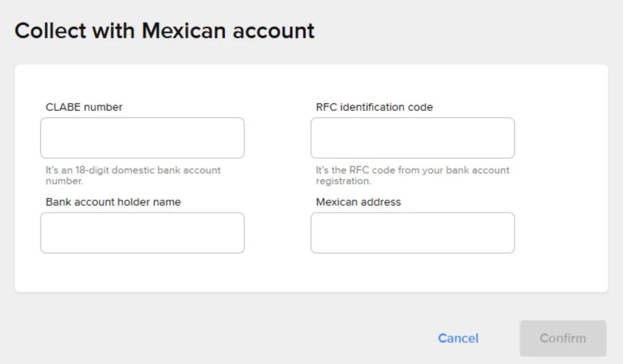The height and width of the screenshot is (364, 623).
Task: Click the "CLABE number" field label
Action: 84,107
